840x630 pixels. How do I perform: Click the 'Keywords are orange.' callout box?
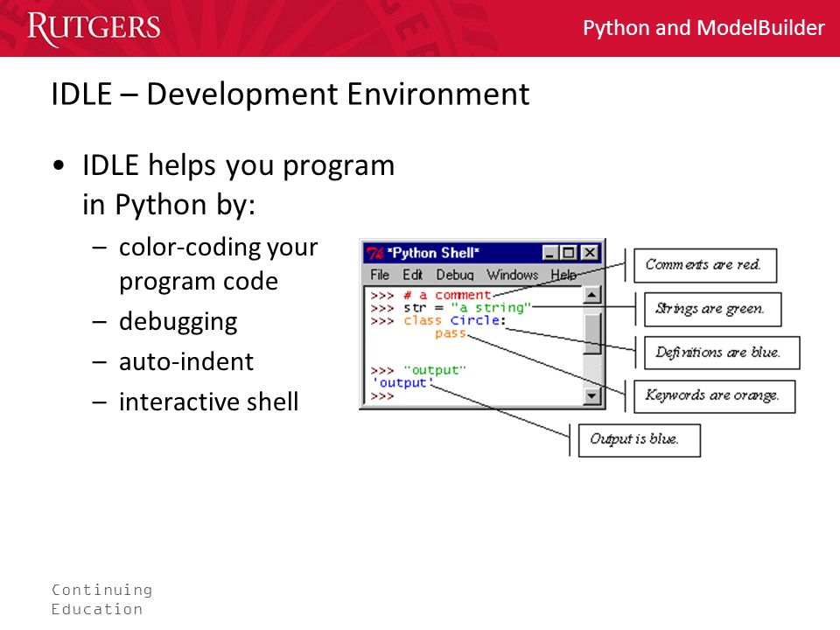pos(714,396)
